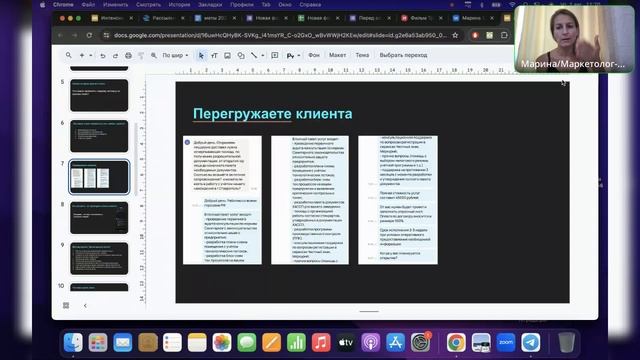Open the zoom level 'По шир' dropdown
Image resolution: width=640 pixels, height=360 pixels.
tap(176, 55)
